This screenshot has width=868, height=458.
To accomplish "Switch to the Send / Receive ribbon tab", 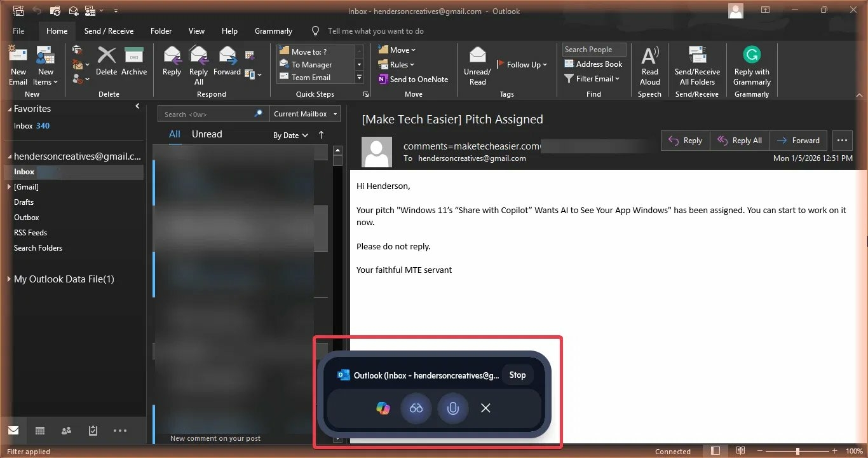I will click(109, 31).
